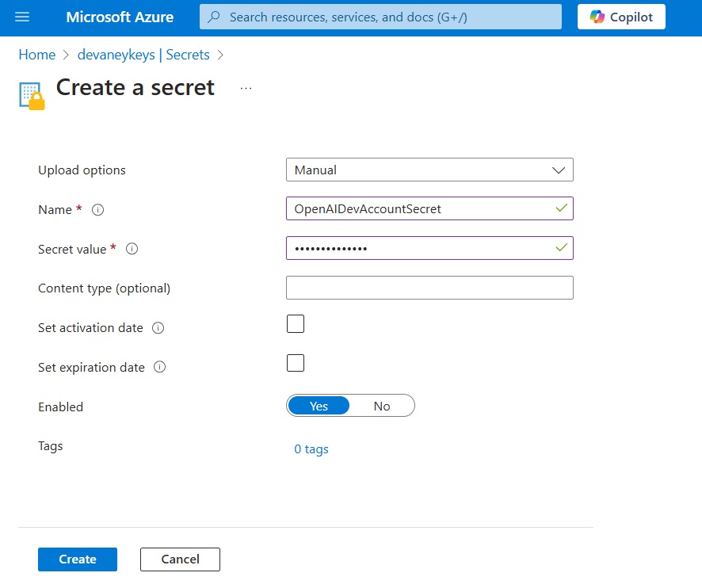This screenshot has height=588, width=702.
Task: Open the 0 tags link
Action: click(x=311, y=449)
